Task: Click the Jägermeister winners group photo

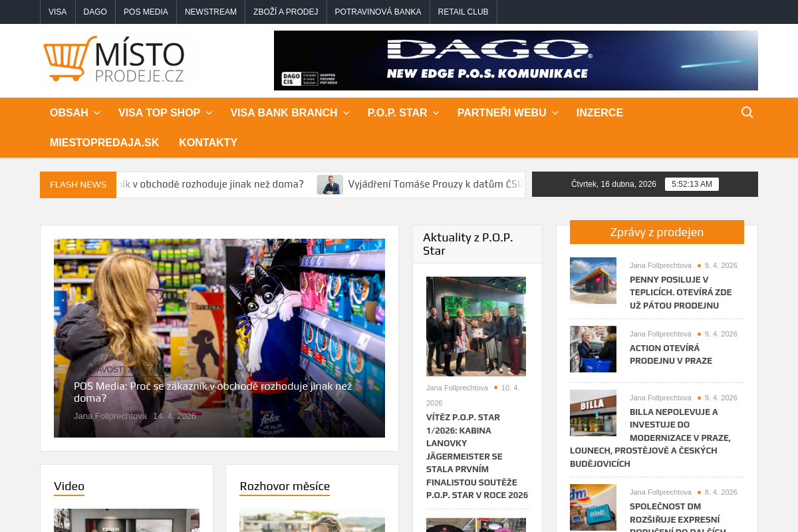Action: pos(476,327)
